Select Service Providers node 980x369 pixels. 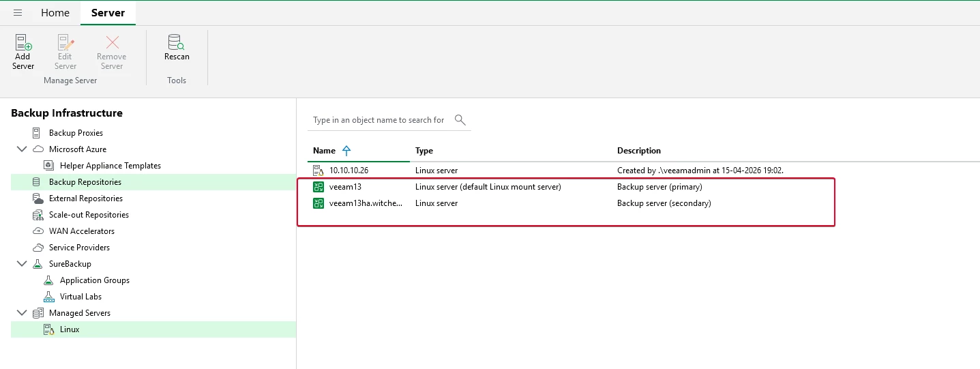coord(79,248)
